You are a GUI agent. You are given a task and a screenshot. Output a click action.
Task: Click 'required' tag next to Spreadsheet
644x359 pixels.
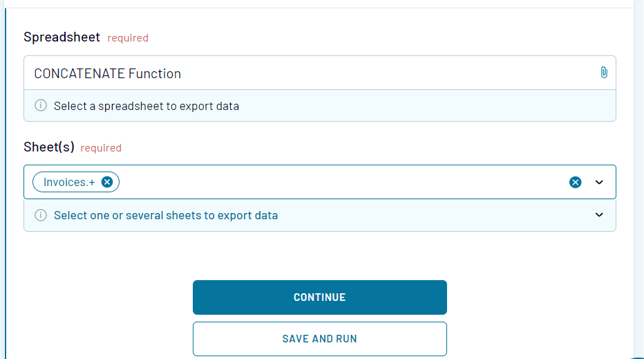point(128,38)
